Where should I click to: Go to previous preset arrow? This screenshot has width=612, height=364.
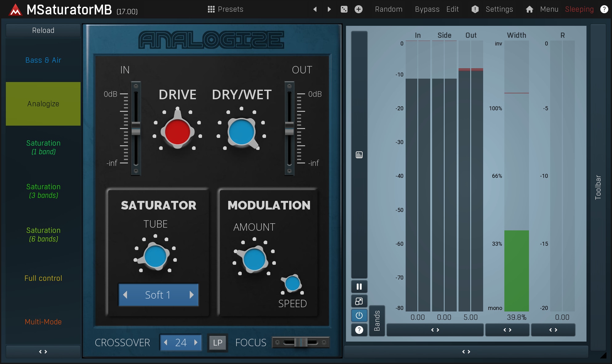315,9
